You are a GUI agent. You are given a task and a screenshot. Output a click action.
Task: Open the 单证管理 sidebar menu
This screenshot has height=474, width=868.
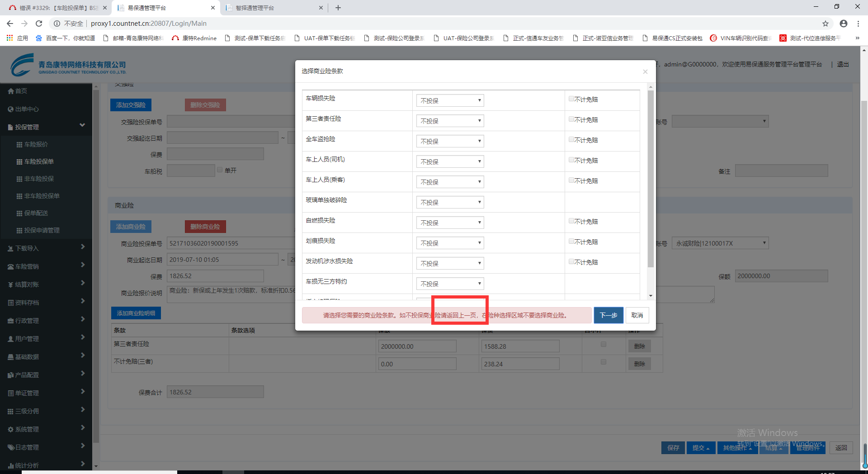pyautogui.click(x=46, y=393)
